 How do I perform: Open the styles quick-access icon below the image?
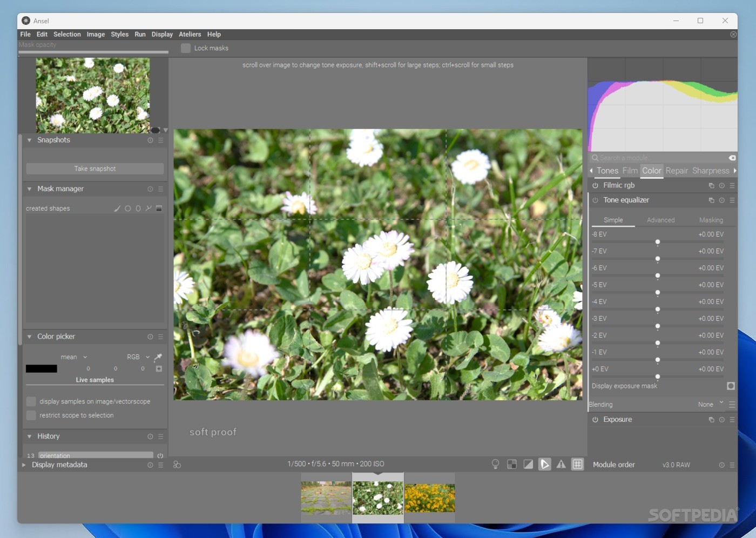point(177,465)
